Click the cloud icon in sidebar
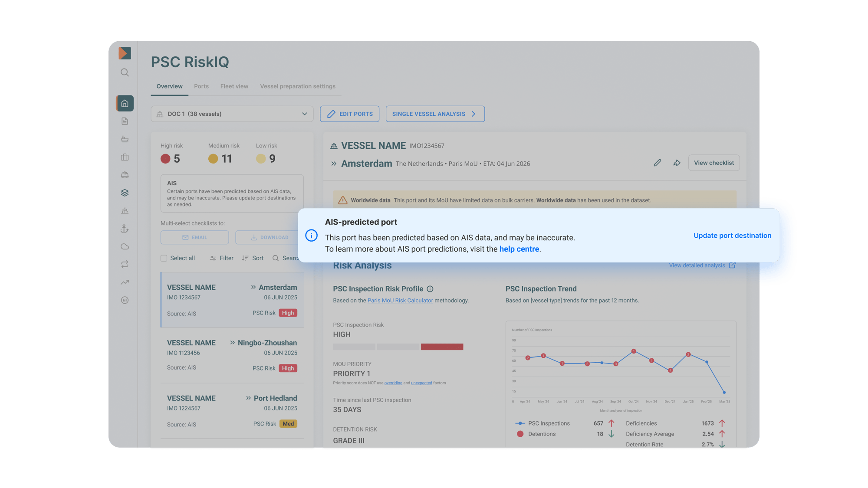Image resolution: width=868 pixels, height=488 pixels. 125,247
